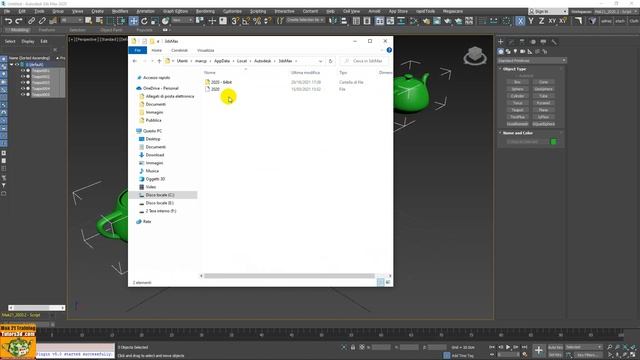Open the Customize menu
The image size is (640, 360).
(x=232, y=11)
